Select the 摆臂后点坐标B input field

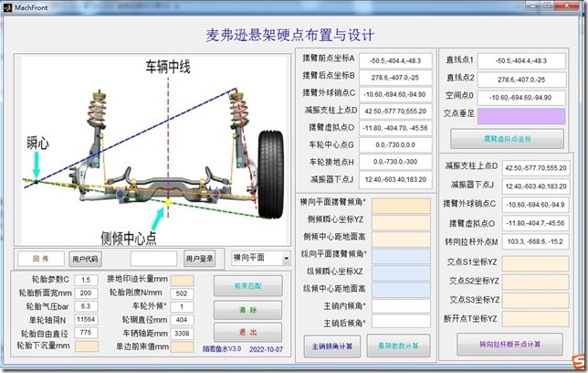[395, 78]
